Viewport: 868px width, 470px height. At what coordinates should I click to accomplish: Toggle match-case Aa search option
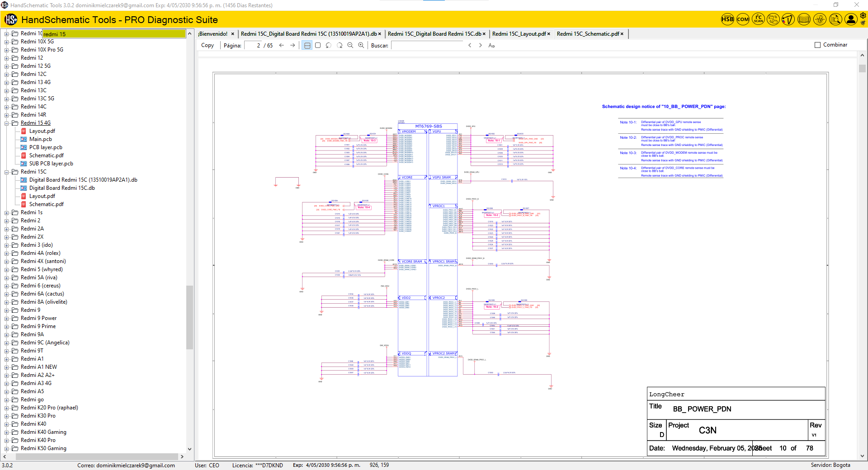click(491, 45)
